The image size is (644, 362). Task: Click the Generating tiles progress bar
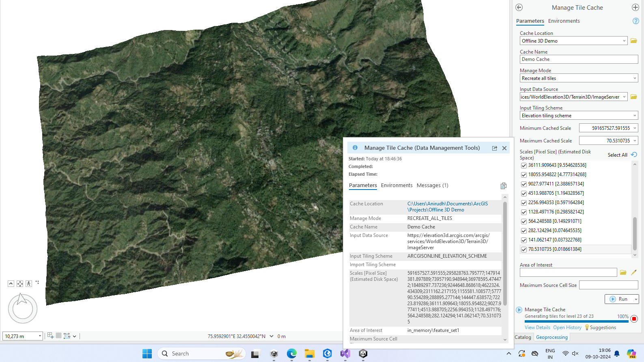click(577, 321)
